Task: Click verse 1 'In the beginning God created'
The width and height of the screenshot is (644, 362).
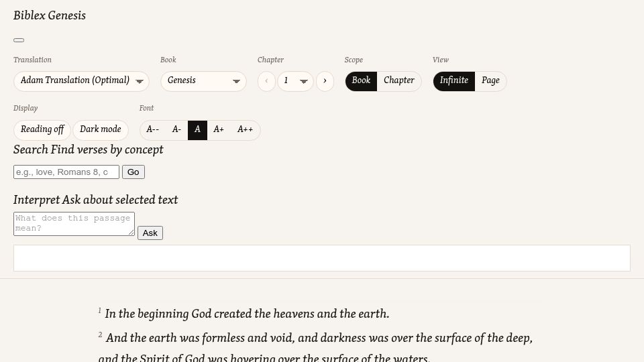Action: click(244, 314)
